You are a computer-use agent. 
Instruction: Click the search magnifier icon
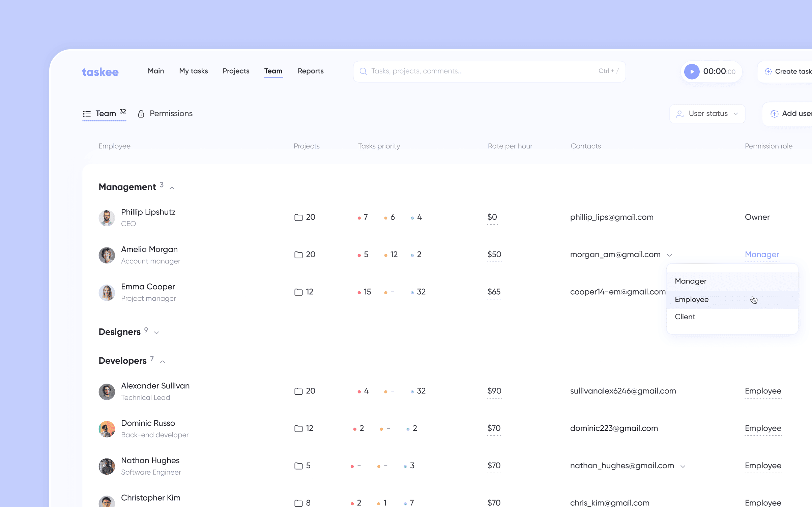pos(364,71)
